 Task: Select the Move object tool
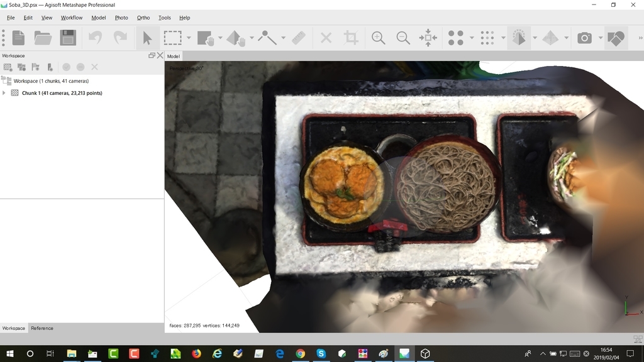[x=236, y=38]
